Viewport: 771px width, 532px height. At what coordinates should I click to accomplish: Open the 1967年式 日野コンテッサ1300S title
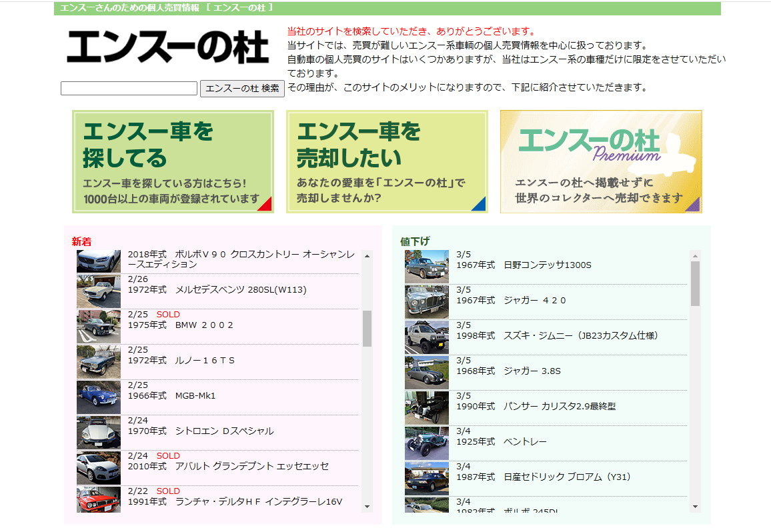click(x=524, y=265)
